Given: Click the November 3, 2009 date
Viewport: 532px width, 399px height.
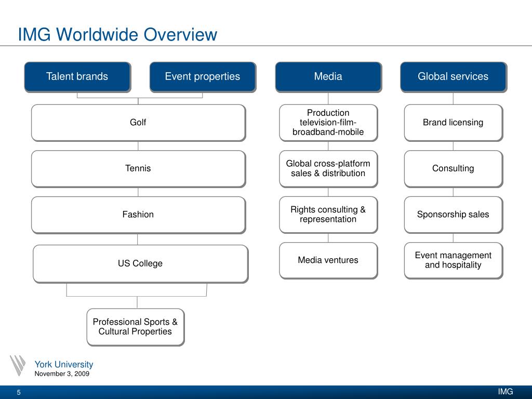Looking at the screenshot, I should click(x=62, y=374).
